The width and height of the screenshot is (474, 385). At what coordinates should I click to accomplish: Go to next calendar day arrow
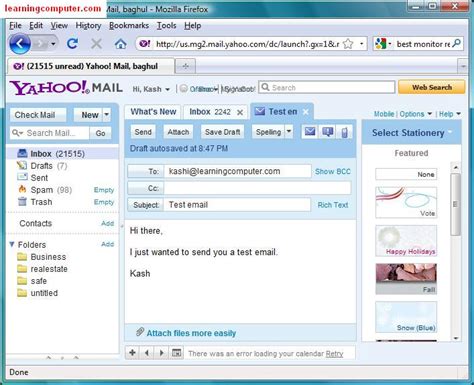pos(162,353)
